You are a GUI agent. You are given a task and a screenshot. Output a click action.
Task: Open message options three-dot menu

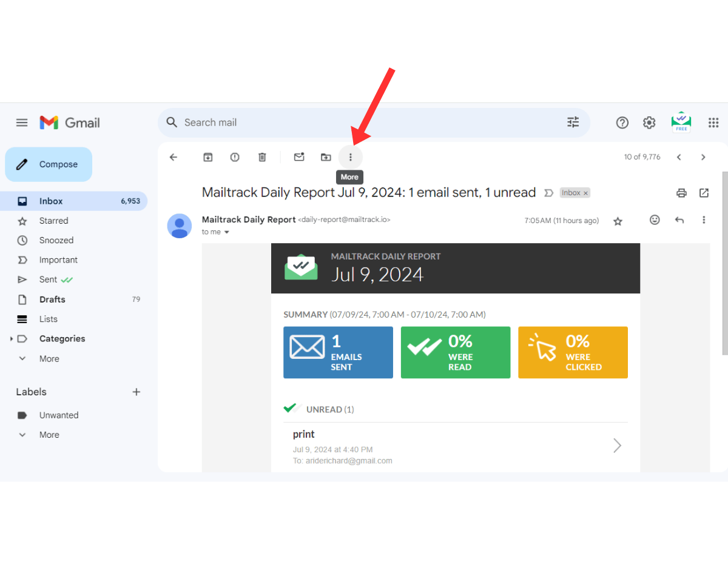click(x=704, y=220)
